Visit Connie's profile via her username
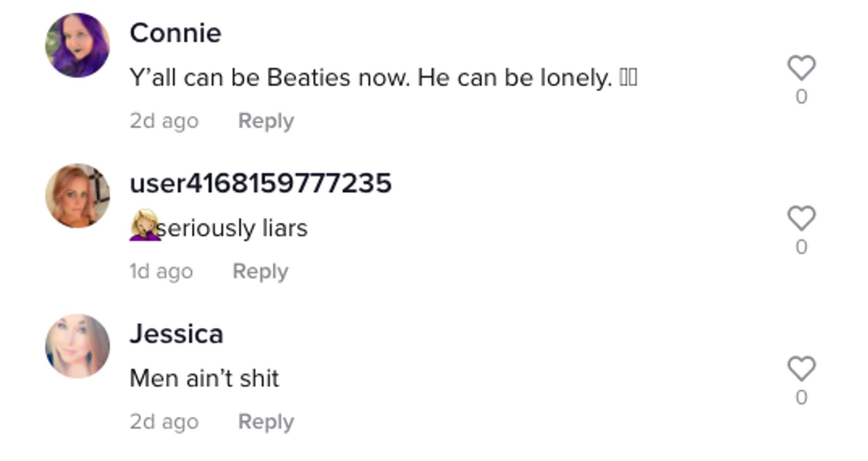 click(x=176, y=33)
